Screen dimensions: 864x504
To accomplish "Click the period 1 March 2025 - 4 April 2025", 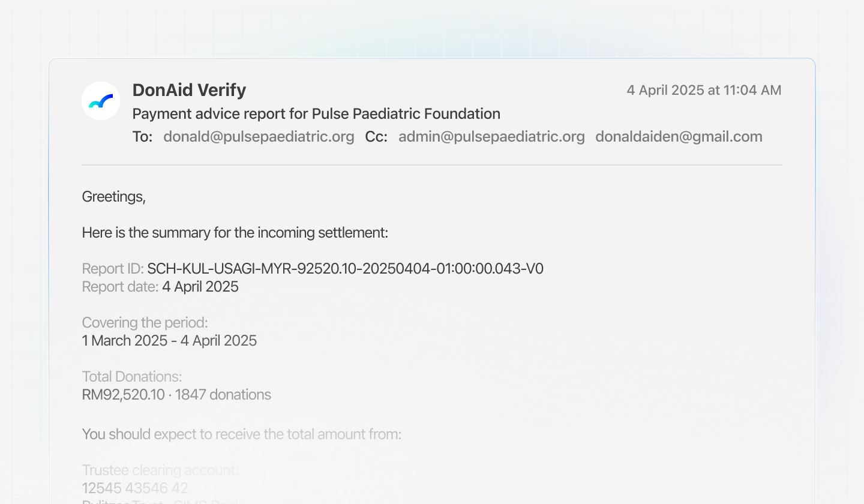I will [x=169, y=341].
